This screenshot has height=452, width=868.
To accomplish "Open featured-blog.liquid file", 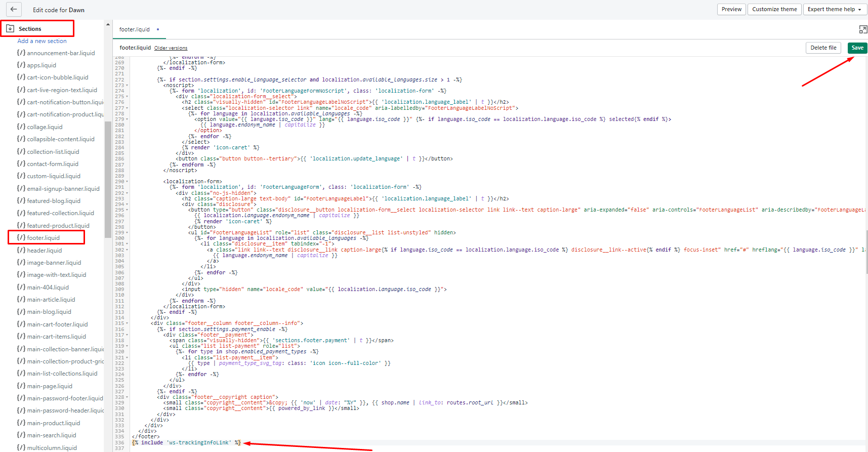I will [x=54, y=201].
